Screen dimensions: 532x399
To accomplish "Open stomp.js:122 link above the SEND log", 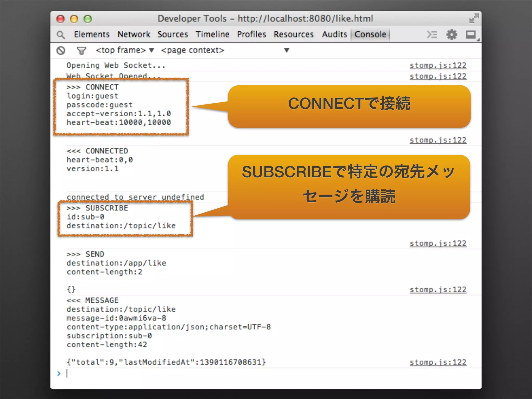I will [438, 243].
